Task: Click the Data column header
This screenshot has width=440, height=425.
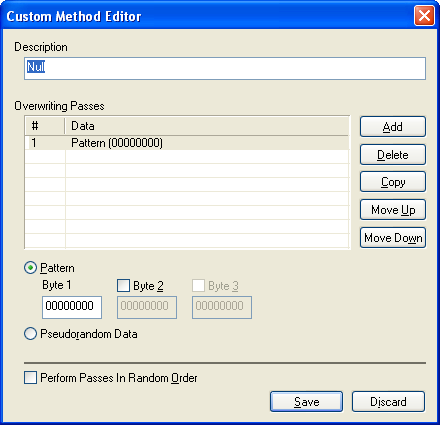Action: [207, 126]
